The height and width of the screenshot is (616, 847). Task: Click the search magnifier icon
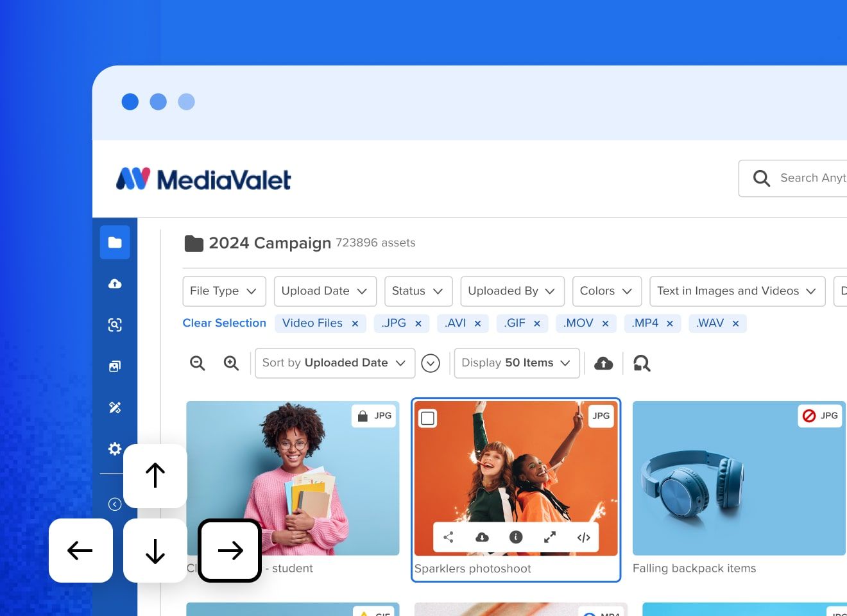click(762, 178)
